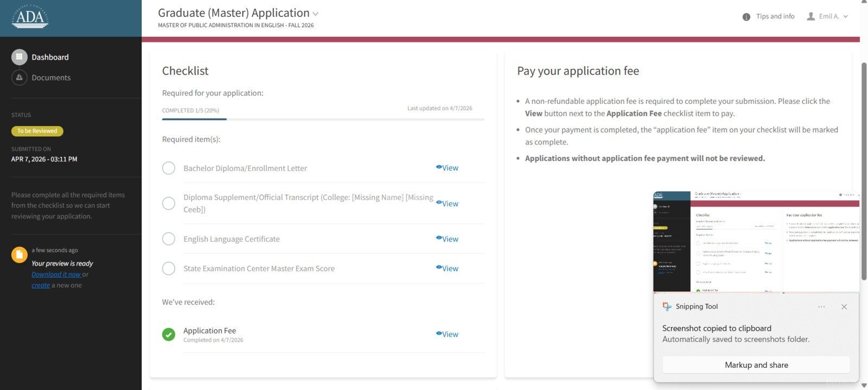Open Snipping Tool notification options ellipsis
Viewport: 868px width, 390px height.
(x=821, y=307)
